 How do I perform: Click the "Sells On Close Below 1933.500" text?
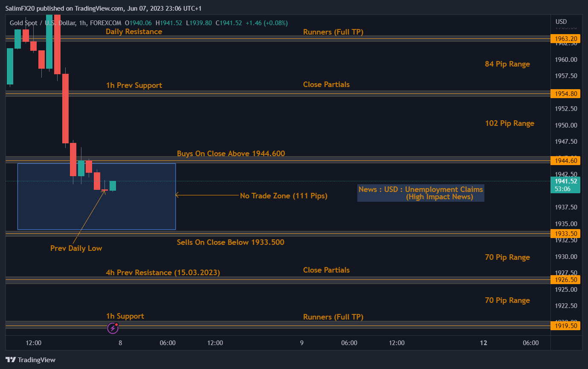[x=230, y=242]
